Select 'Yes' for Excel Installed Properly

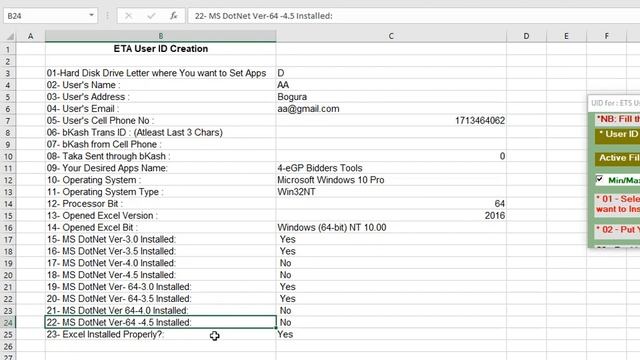[x=391, y=334]
